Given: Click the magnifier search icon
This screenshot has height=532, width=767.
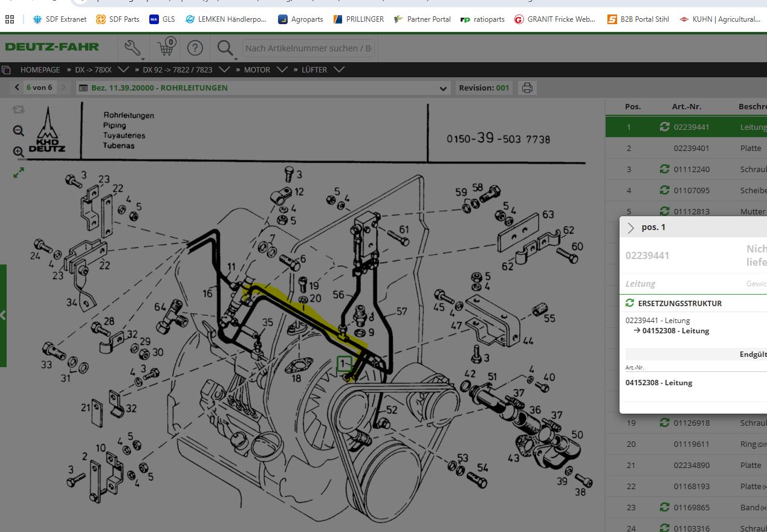Looking at the screenshot, I should 225,48.
